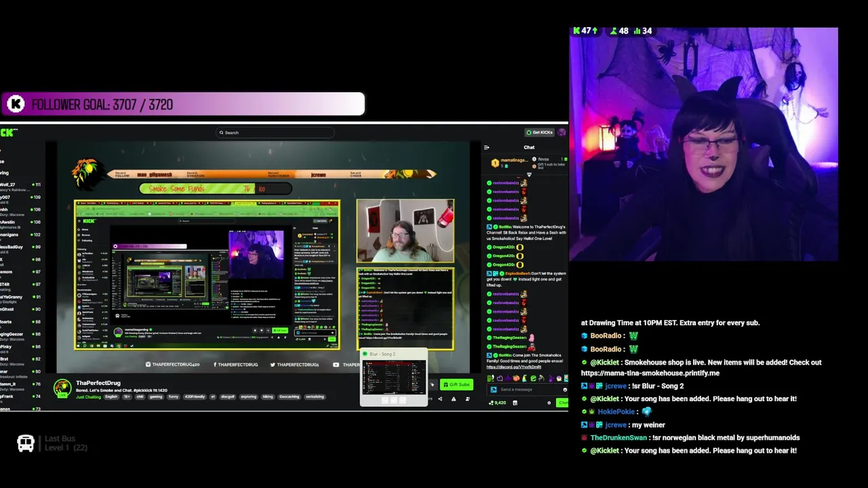Viewport: 868px width, 488px height.
Task: Open the printify.me shop link in overlay chat
Action: click(x=650, y=373)
